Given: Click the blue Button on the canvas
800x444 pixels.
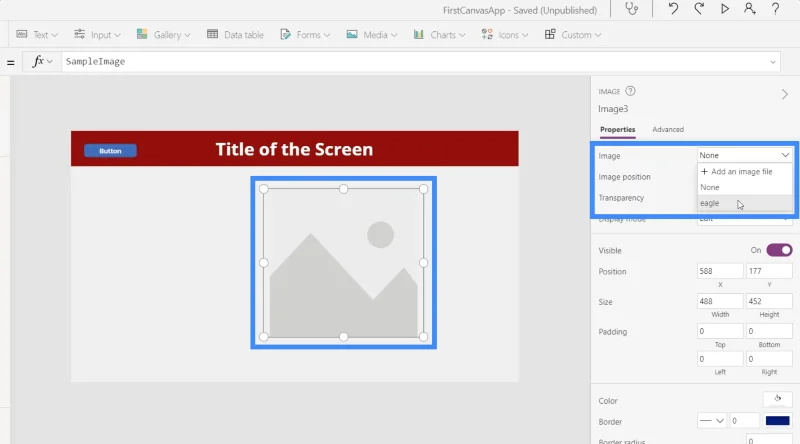Looking at the screenshot, I should [110, 151].
